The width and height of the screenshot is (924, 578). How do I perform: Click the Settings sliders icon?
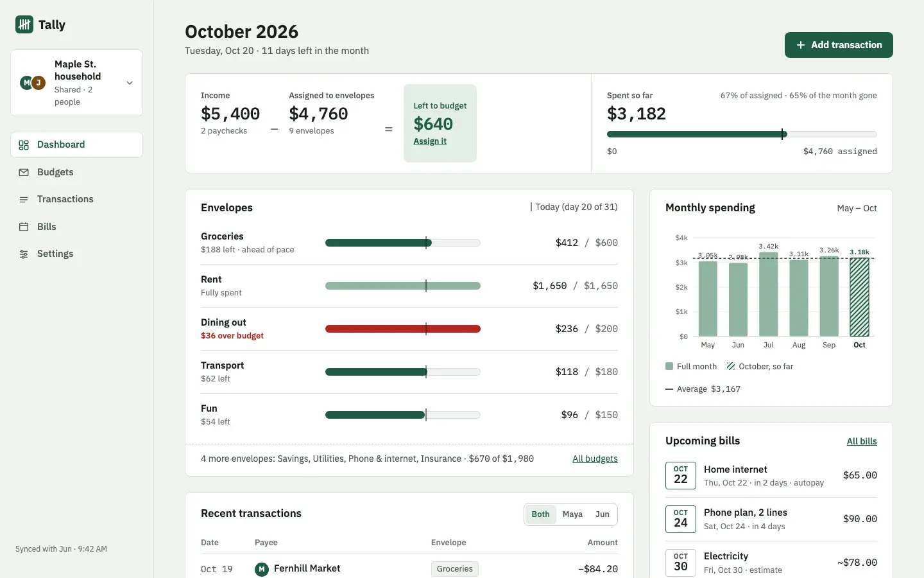[24, 254]
